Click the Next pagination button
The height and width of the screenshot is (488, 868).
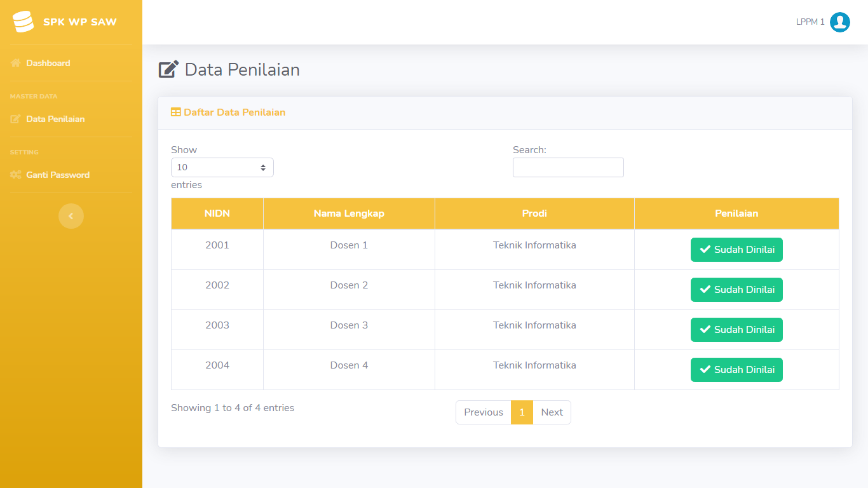pyautogui.click(x=552, y=412)
